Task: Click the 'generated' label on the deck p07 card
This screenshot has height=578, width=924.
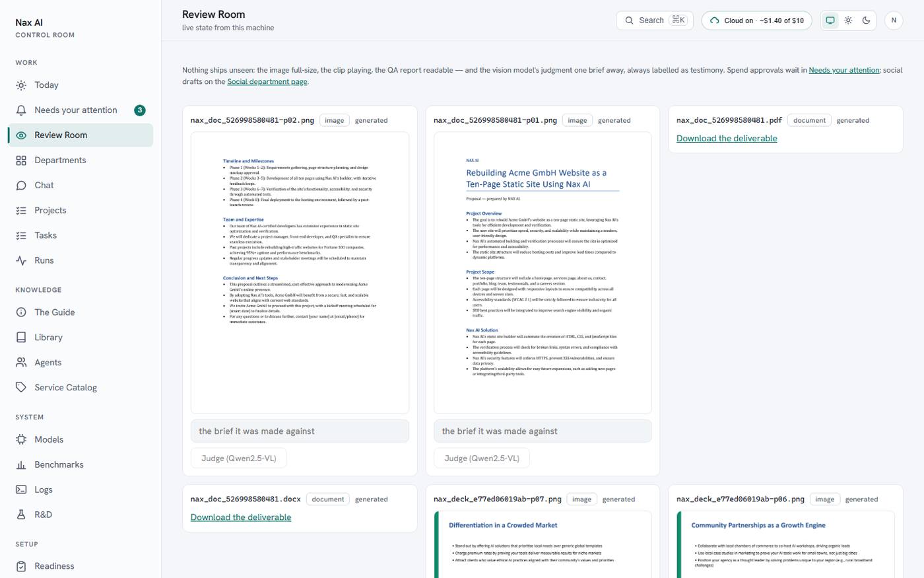Action: point(619,500)
